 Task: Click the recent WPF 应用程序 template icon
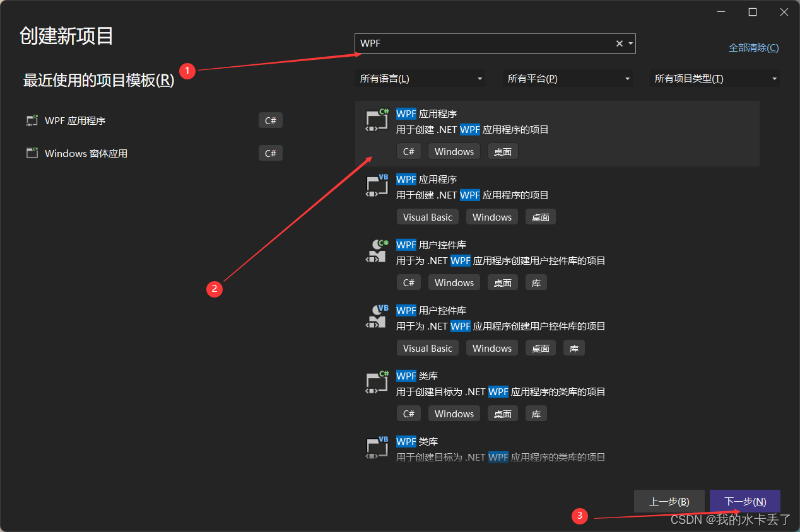click(32, 120)
